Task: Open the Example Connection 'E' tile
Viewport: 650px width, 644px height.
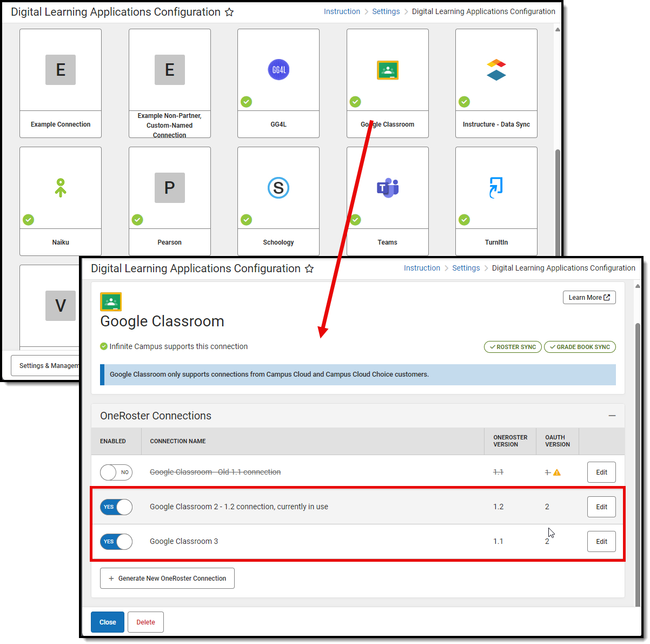Action: pyautogui.click(x=61, y=70)
